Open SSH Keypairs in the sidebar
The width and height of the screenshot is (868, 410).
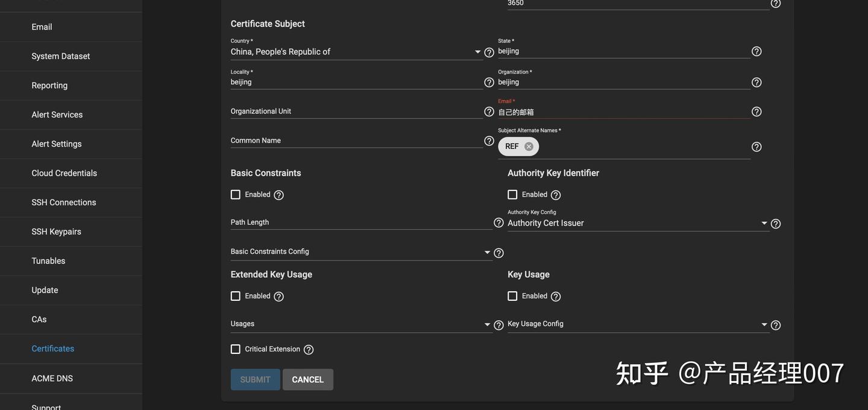56,232
